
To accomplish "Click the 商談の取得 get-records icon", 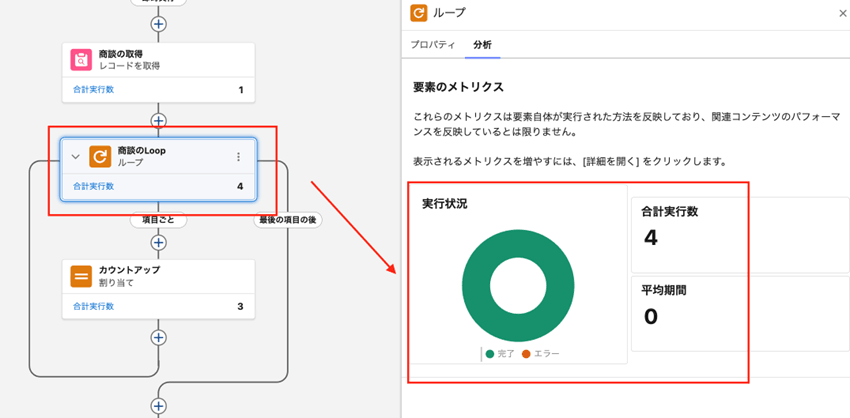I will coord(81,59).
